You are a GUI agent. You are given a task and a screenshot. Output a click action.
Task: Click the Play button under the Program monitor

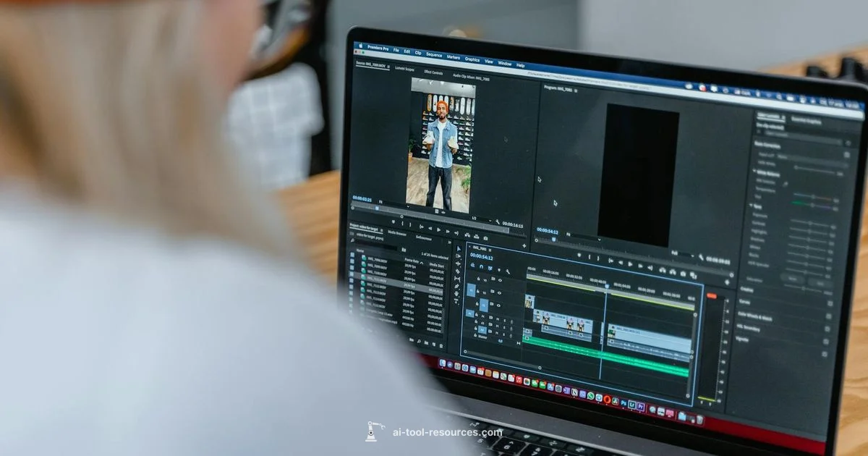[x=630, y=263]
